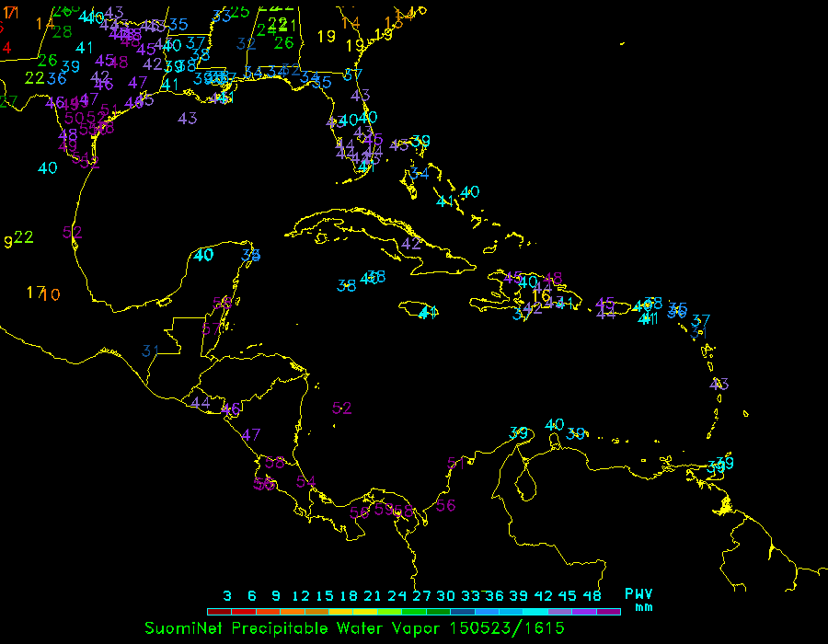Click the SuomiNet Precipitable Water Vapor title
The height and width of the screenshot is (644, 828).
293,628
